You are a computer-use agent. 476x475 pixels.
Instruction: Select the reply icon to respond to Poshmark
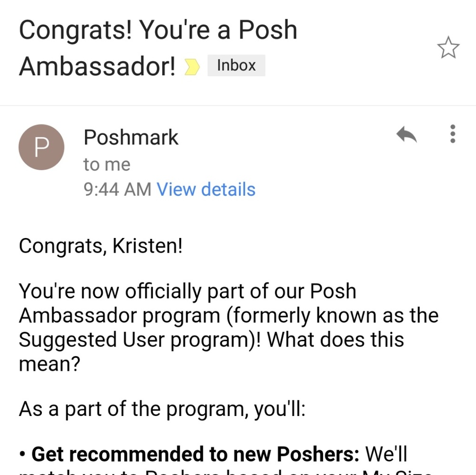point(407,135)
